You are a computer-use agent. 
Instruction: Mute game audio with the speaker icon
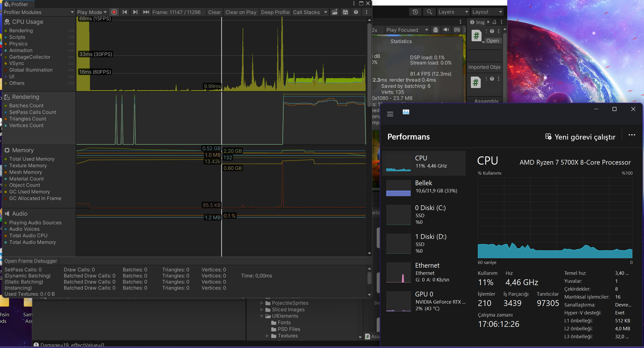click(x=446, y=30)
